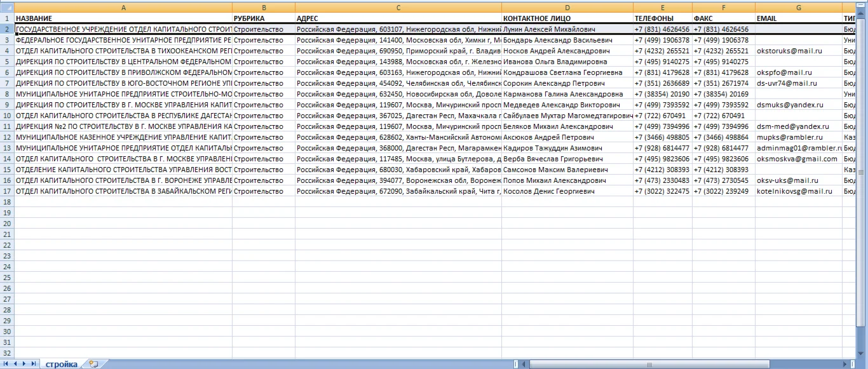Click the ТЕЛЕФОНЫ header cell
The image size is (868, 369).
[663, 18]
